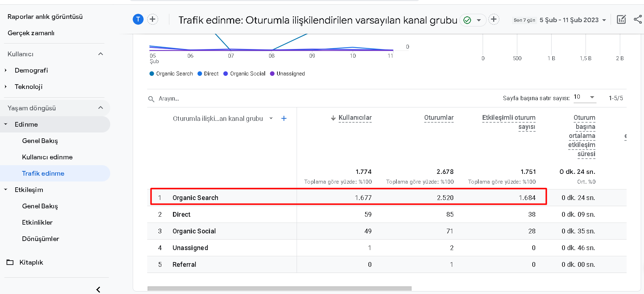
Task: Open Genel Bakış under Edinme
Action: (x=40, y=141)
